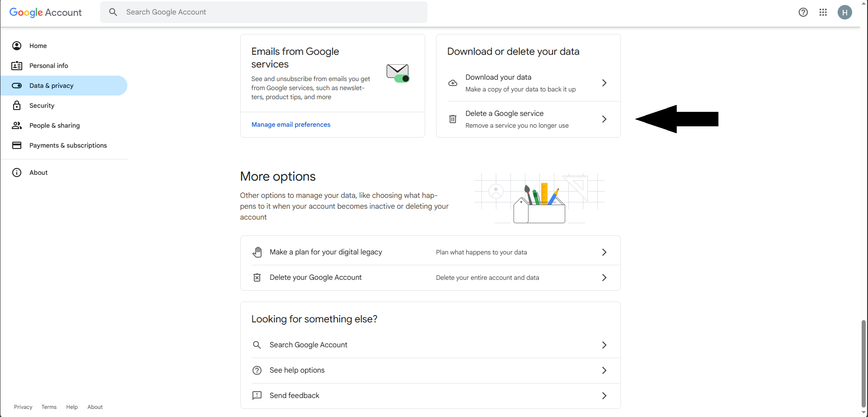The image size is (868, 417).
Task: Click See help options row
Action: coord(431,370)
